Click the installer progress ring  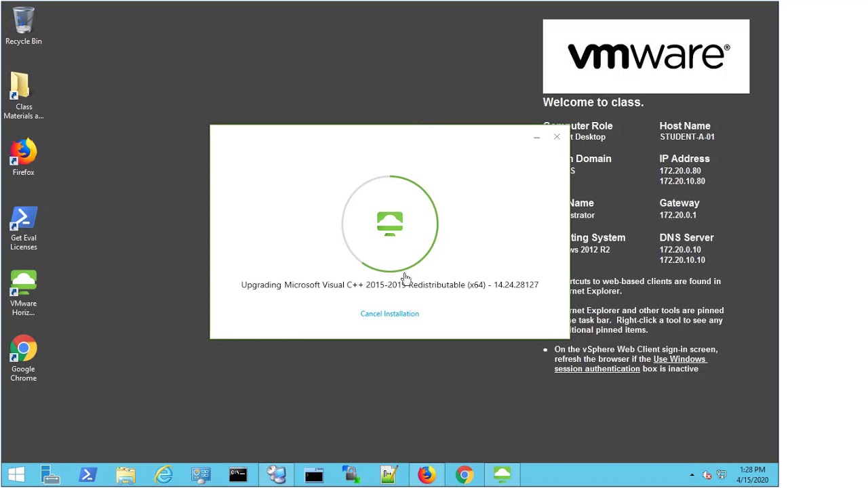pos(390,224)
